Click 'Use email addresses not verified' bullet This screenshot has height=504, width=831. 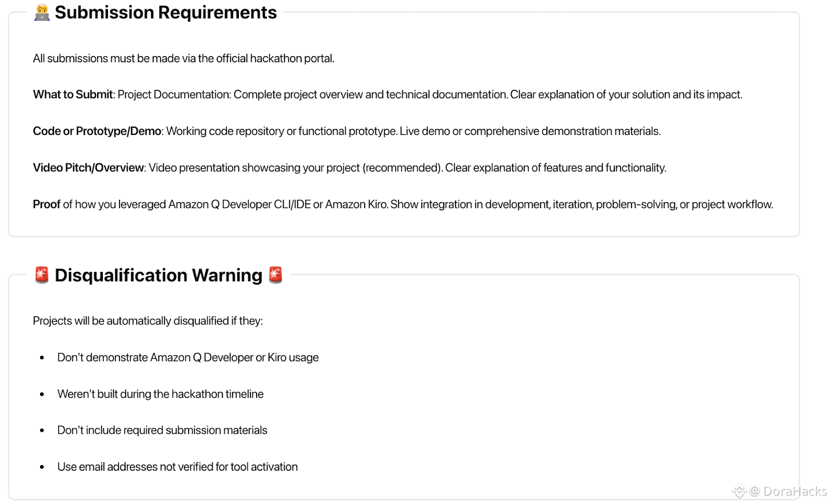177,467
